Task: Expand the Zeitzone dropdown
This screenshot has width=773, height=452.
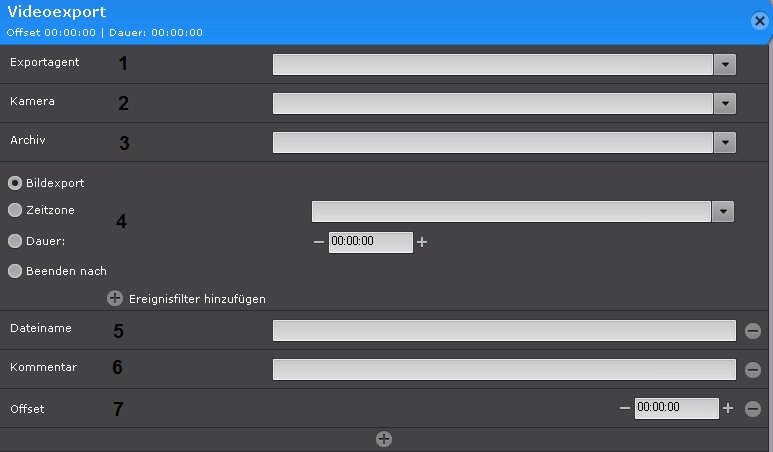Action: coord(723,212)
